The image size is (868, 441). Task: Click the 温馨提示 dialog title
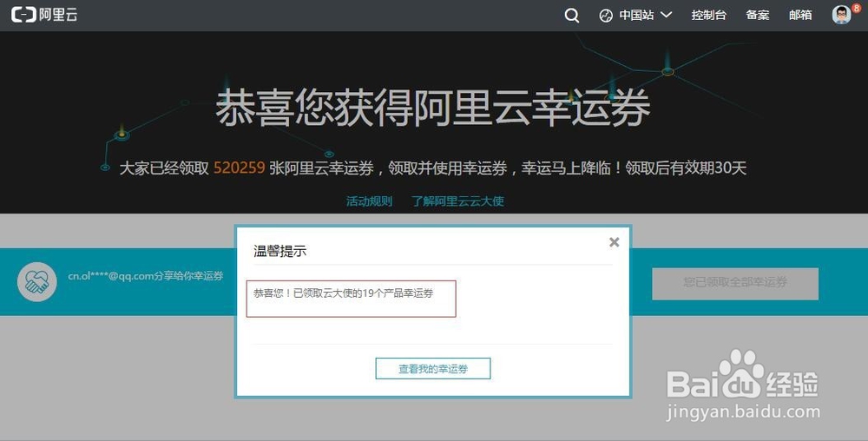[x=280, y=251]
